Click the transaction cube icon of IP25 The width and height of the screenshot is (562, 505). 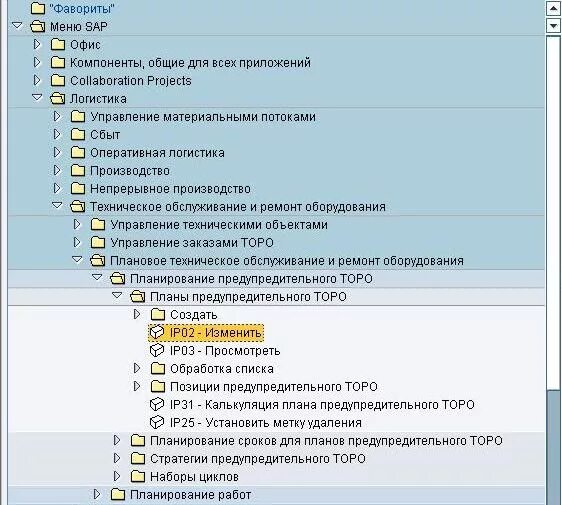157,422
